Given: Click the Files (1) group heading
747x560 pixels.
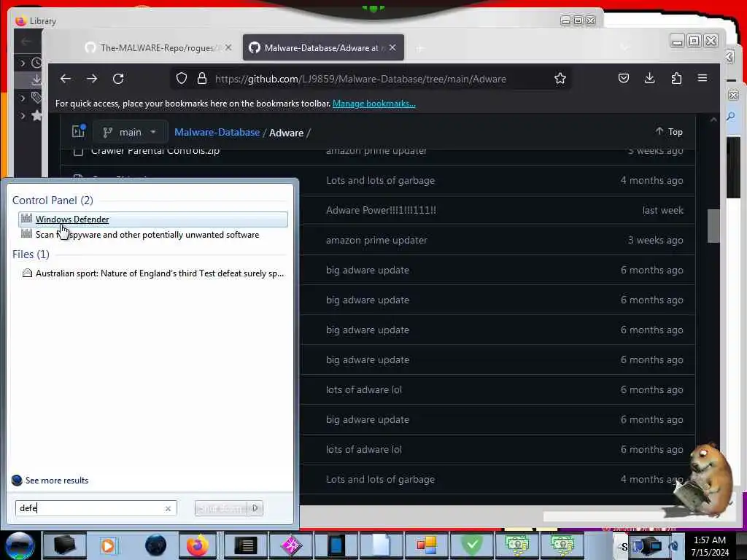Looking at the screenshot, I should point(31,254).
